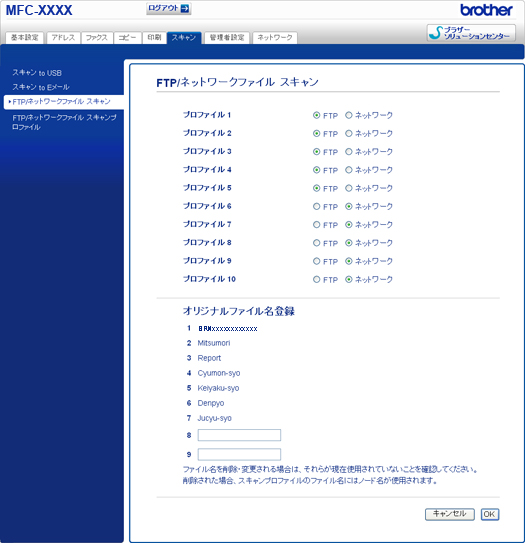
Task: Select FTP radio for プロファイル 6
Action: click(x=316, y=207)
